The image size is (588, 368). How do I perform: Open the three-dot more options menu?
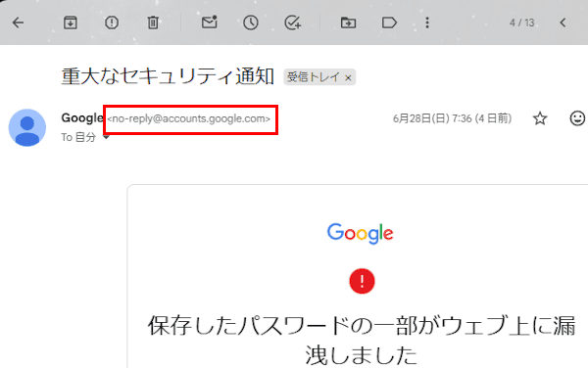click(x=427, y=23)
